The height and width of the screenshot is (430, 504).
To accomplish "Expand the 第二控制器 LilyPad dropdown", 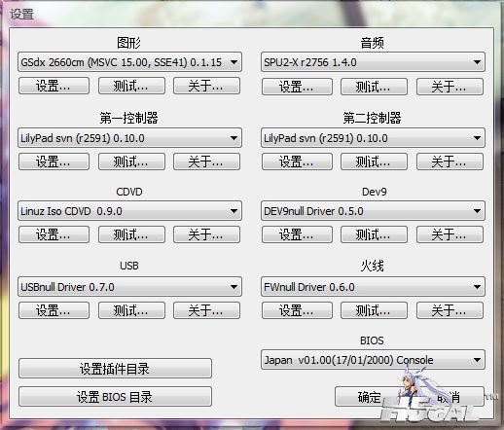I will tap(373, 138).
